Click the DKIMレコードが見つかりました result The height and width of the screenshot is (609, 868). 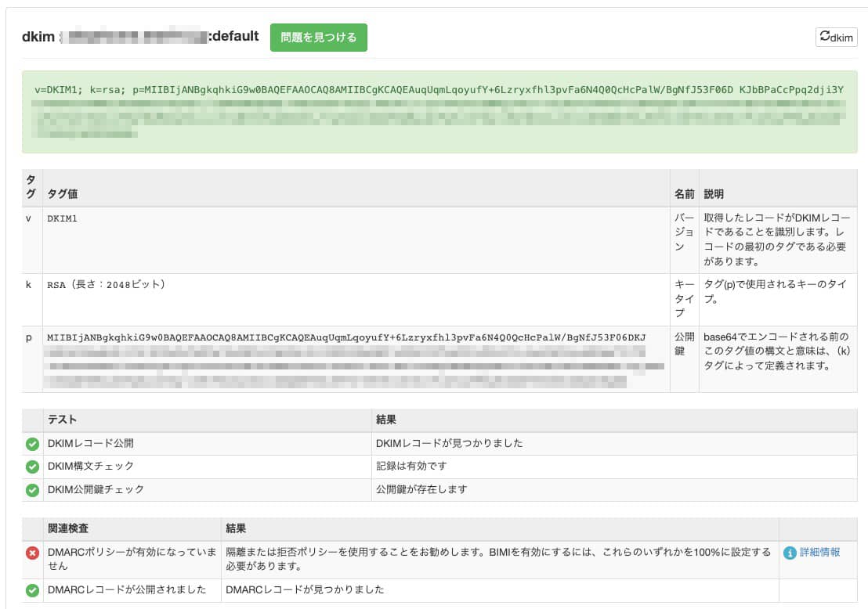pos(450,444)
